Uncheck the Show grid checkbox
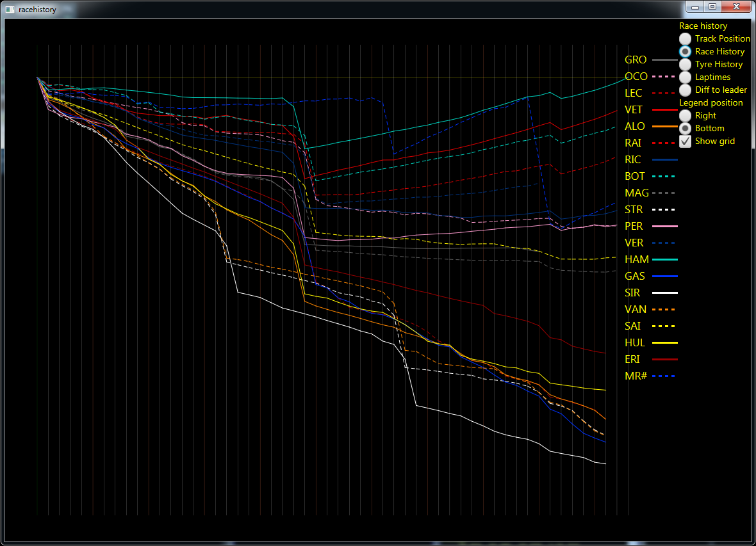This screenshot has width=756, height=546. click(685, 141)
